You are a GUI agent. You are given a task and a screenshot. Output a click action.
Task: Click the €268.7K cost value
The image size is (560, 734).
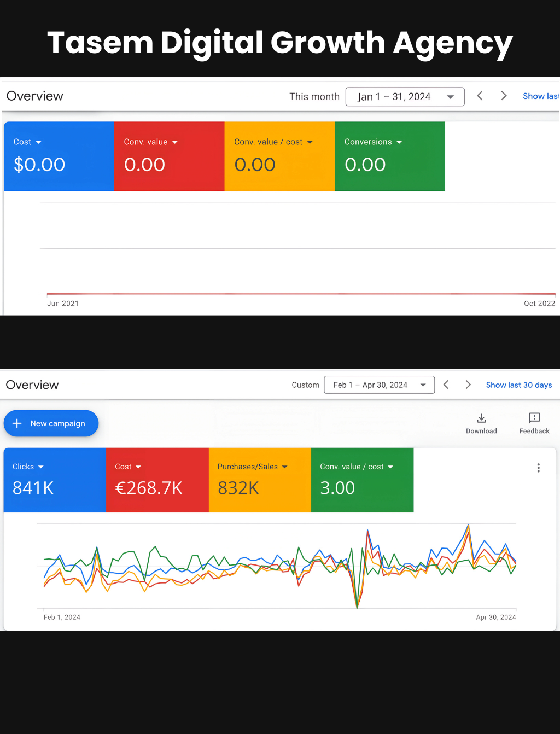pyautogui.click(x=149, y=488)
